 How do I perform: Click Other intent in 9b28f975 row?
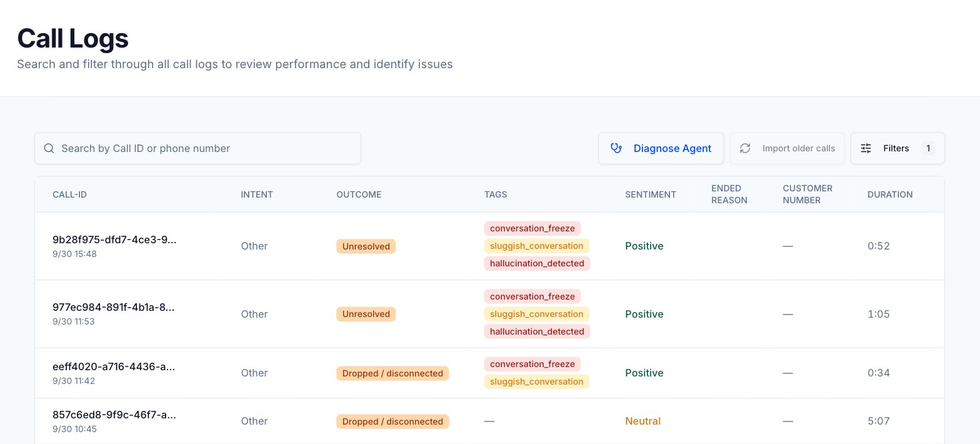click(254, 246)
